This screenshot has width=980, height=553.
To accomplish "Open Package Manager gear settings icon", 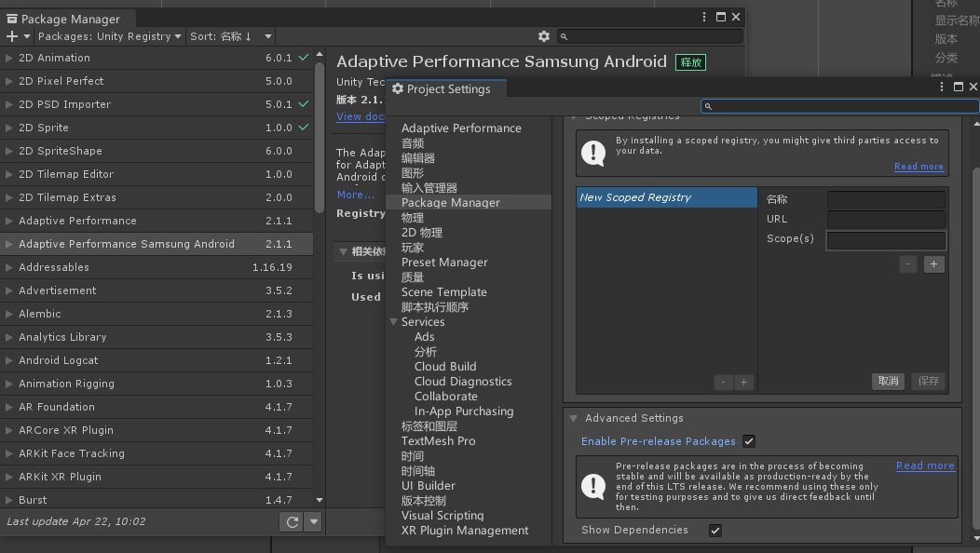I will point(544,37).
